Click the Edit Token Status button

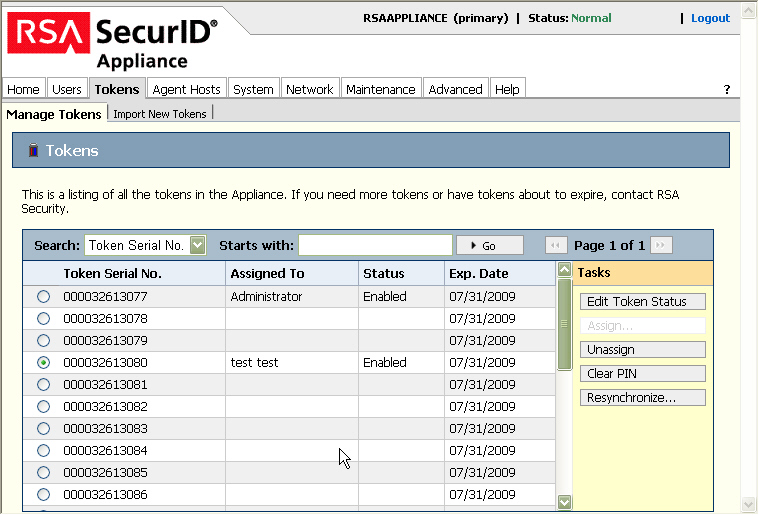click(x=643, y=302)
